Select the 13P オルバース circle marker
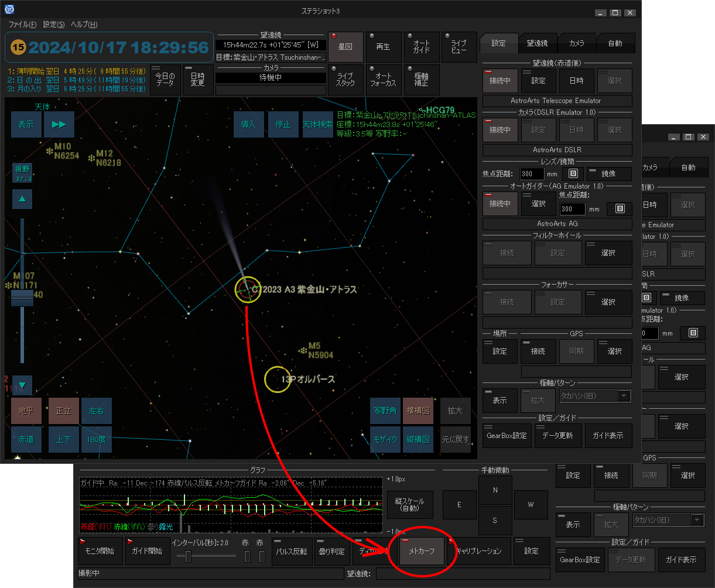715x588 pixels. (278, 380)
